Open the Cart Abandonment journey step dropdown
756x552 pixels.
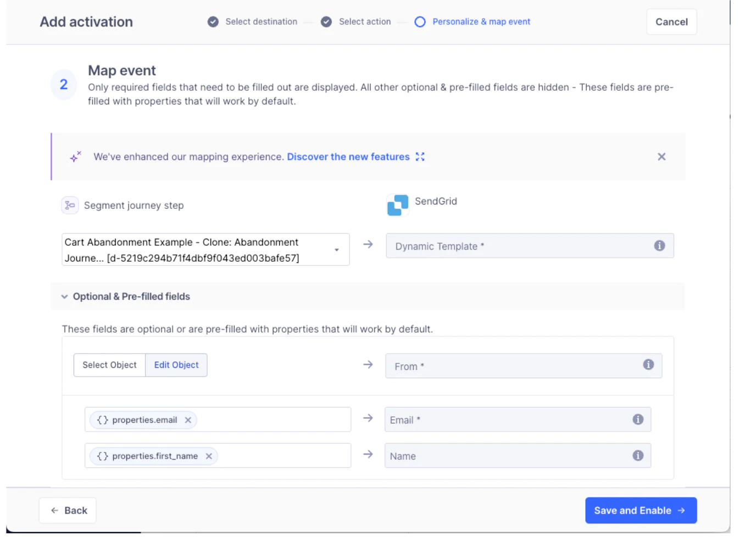[x=205, y=250]
